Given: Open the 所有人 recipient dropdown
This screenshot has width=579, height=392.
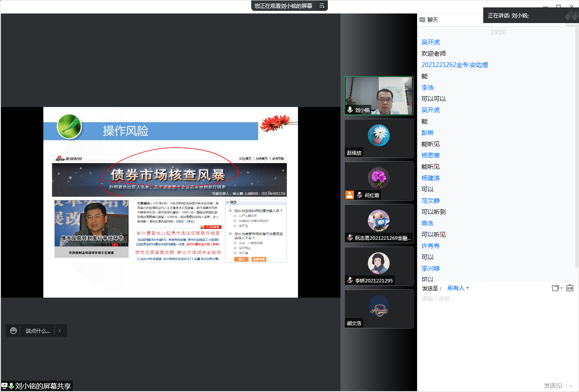Looking at the screenshot, I should (x=458, y=288).
